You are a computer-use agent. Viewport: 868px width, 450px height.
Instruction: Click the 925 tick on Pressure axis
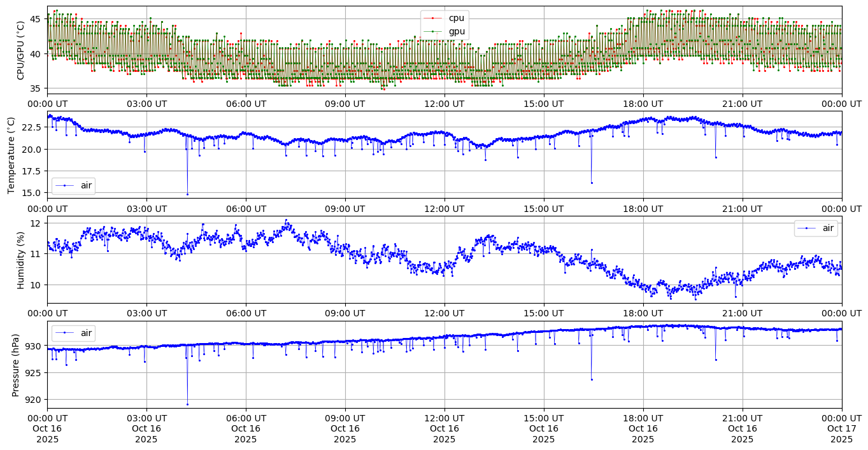pyautogui.click(x=32, y=373)
